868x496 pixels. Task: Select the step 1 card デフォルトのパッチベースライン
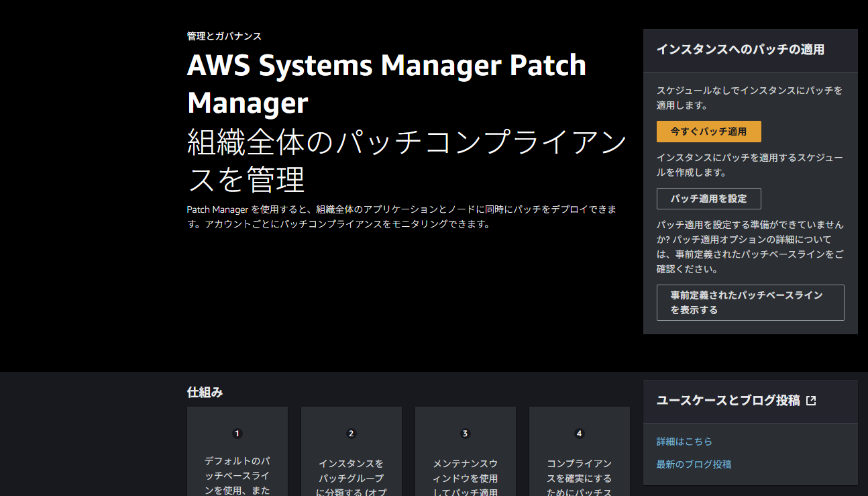click(x=237, y=451)
